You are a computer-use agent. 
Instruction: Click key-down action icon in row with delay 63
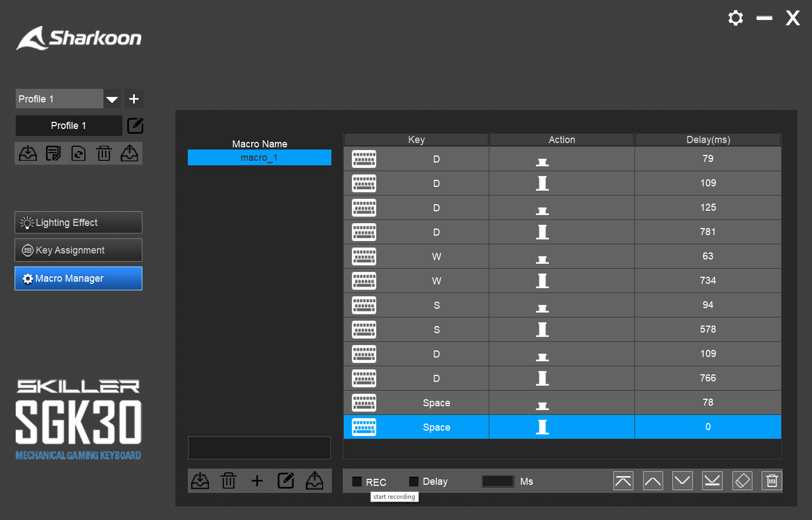coord(542,260)
